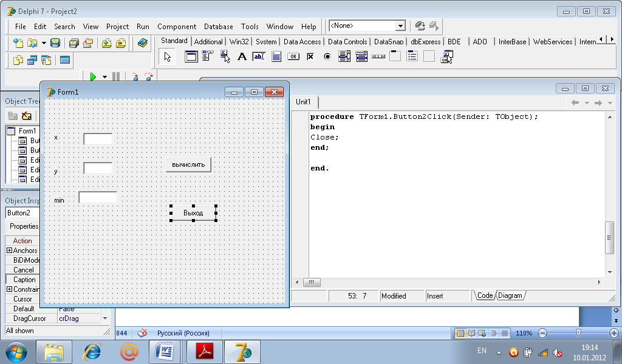622x364 pixels.
Task: Open the Tools menu
Action: coord(250,27)
